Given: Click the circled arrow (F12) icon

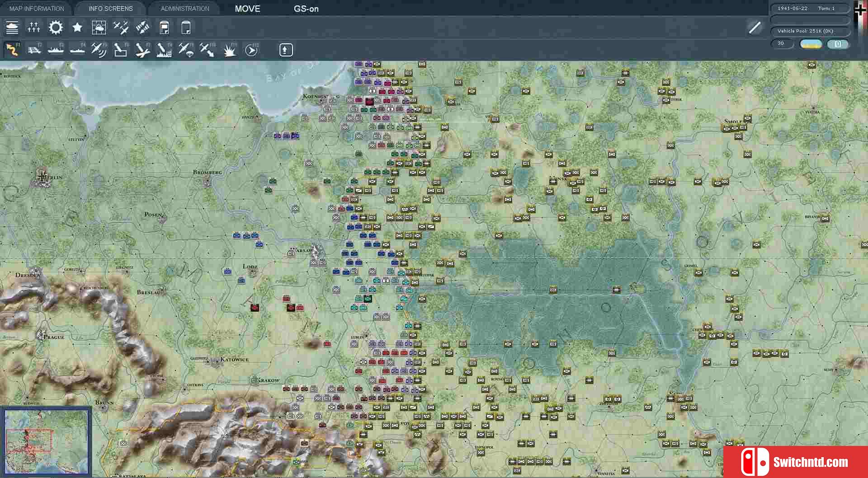Looking at the screenshot, I should point(251,50).
